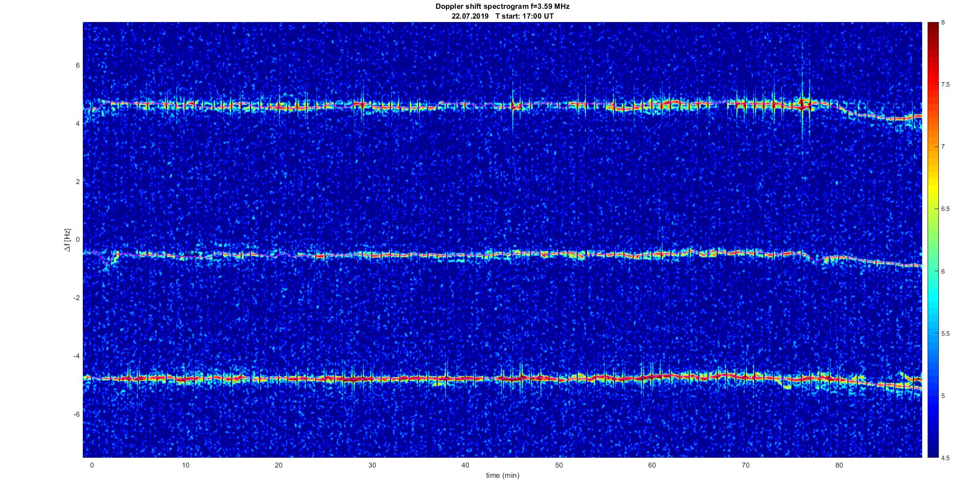The image size is (980, 491).
Task: Click the colorbar tick label '5'
Action: [x=943, y=396]
